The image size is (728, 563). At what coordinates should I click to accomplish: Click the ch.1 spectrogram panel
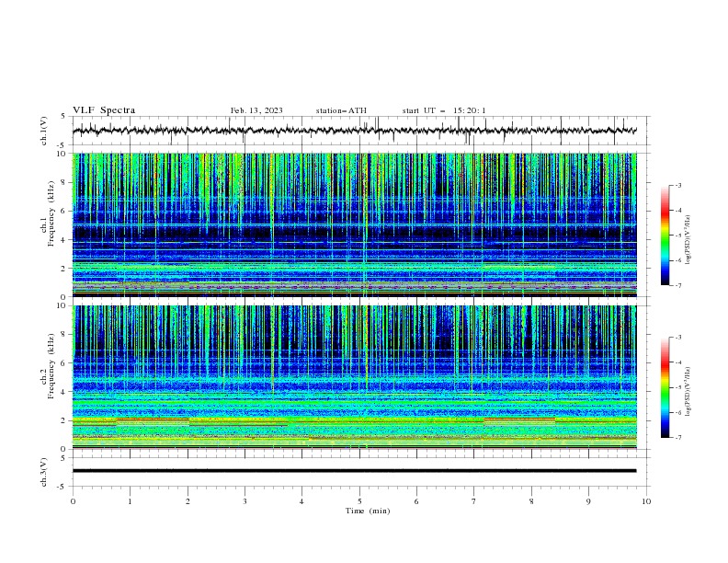pos(355,224)
